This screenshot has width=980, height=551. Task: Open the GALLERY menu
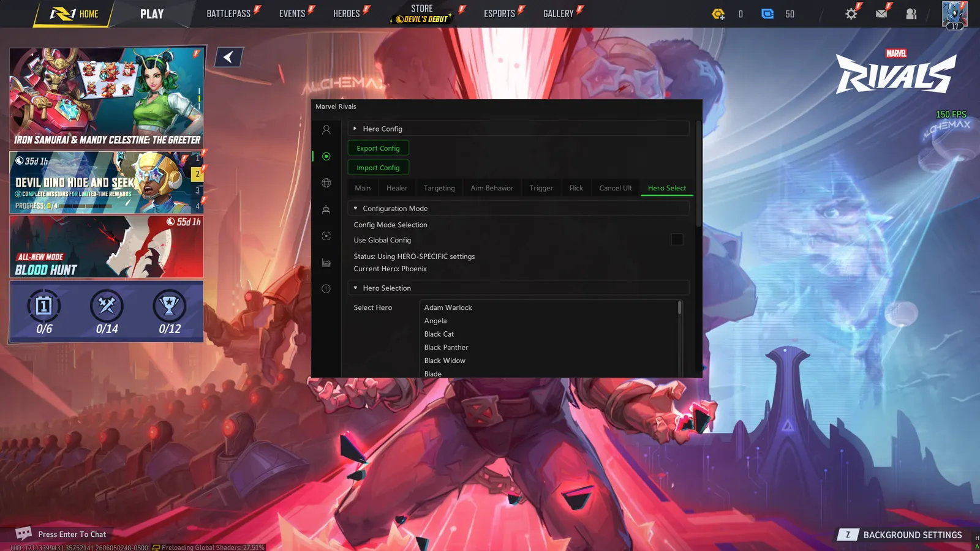pyautogui.click(x=559, y=13)
